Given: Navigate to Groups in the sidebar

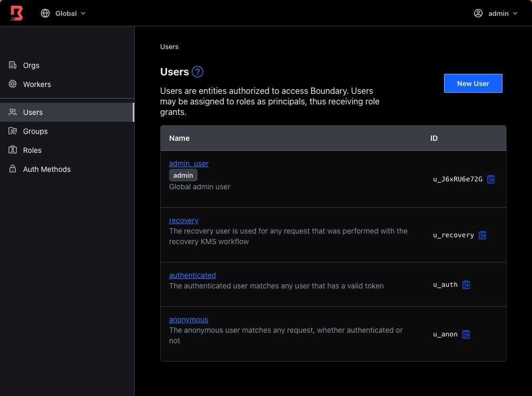Looking at the screenshot, I should click(x=67, y=131).
